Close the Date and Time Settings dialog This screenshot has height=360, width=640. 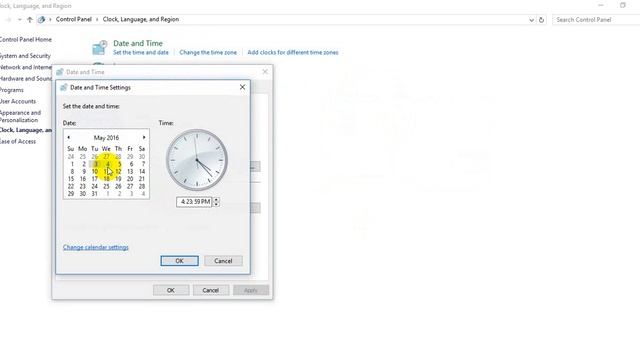242,87
